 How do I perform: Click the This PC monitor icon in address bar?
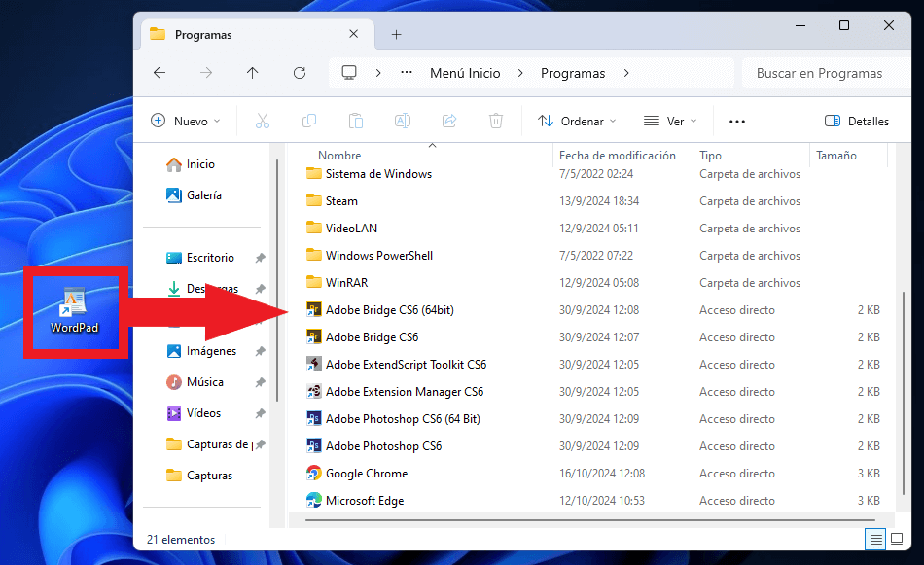tap(349, 73)
